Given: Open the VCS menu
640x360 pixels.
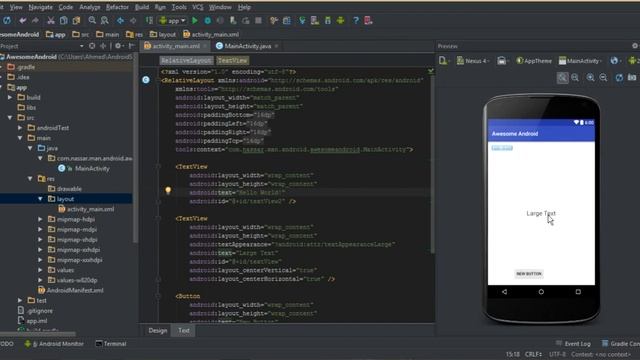Looking at the screenshot, I should (198, 7).
